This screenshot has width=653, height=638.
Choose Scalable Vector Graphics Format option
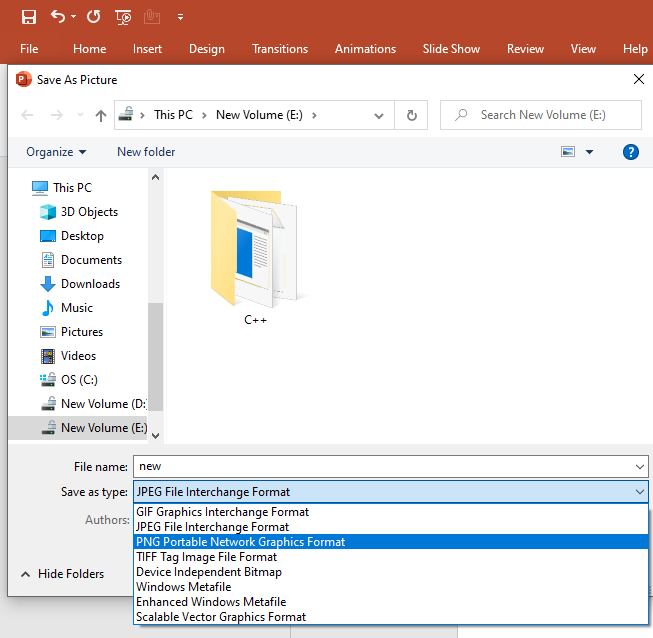221,617
